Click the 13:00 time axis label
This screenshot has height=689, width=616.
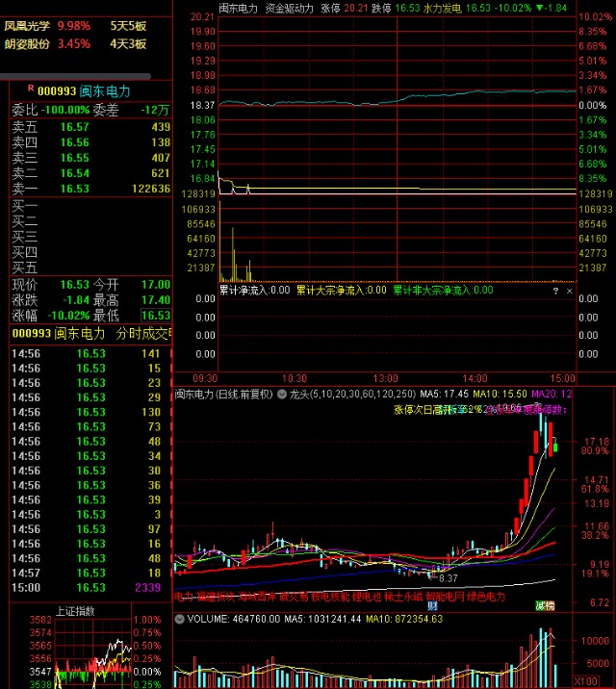click(385, 378)
